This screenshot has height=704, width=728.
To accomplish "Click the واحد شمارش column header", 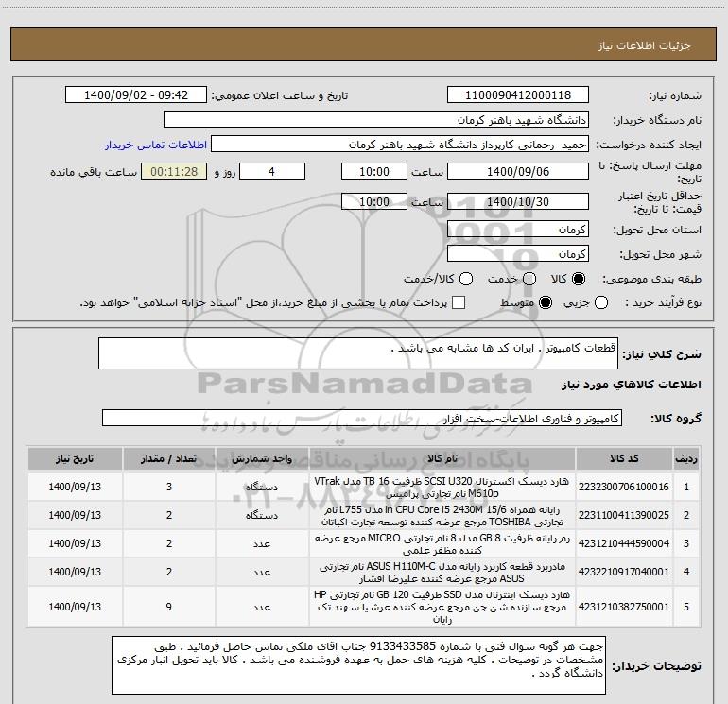I will pyautogui.click(x=262, y=459).
